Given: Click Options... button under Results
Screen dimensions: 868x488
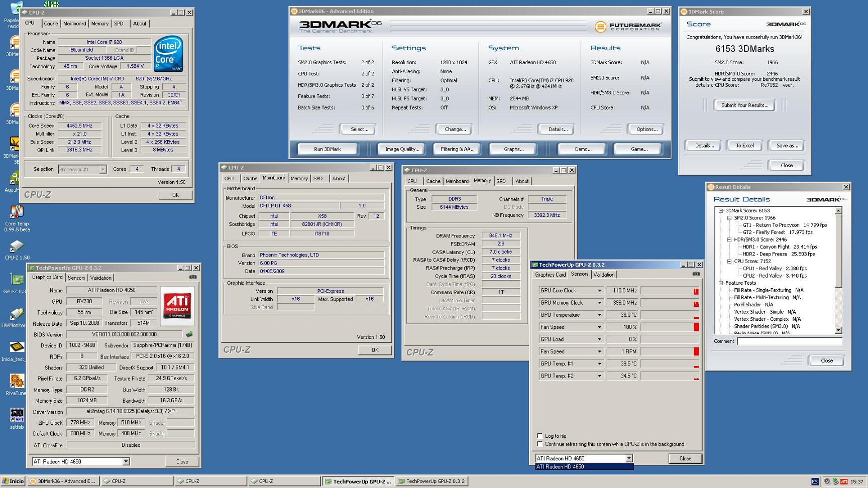Looking at the screenshot, I should [x=647, y=130].
